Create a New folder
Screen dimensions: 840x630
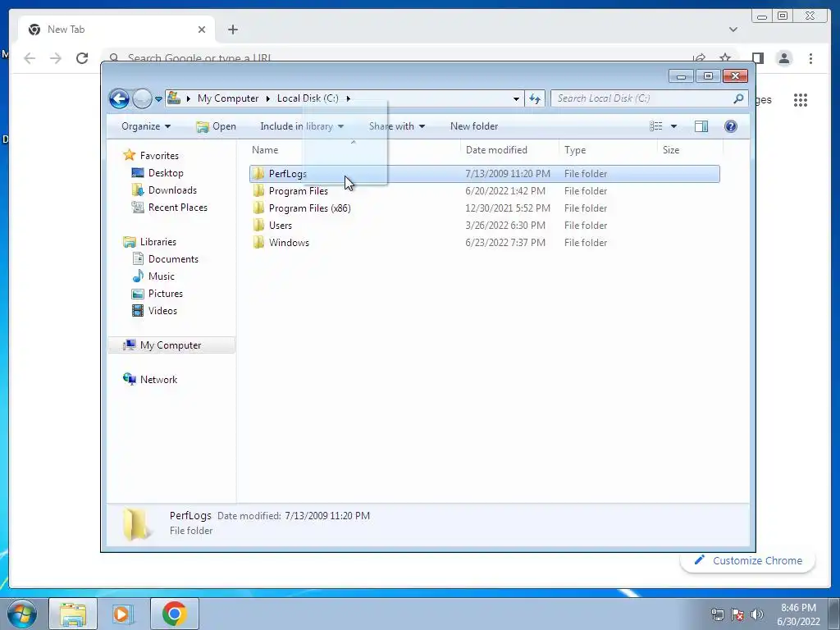(474, 126)
